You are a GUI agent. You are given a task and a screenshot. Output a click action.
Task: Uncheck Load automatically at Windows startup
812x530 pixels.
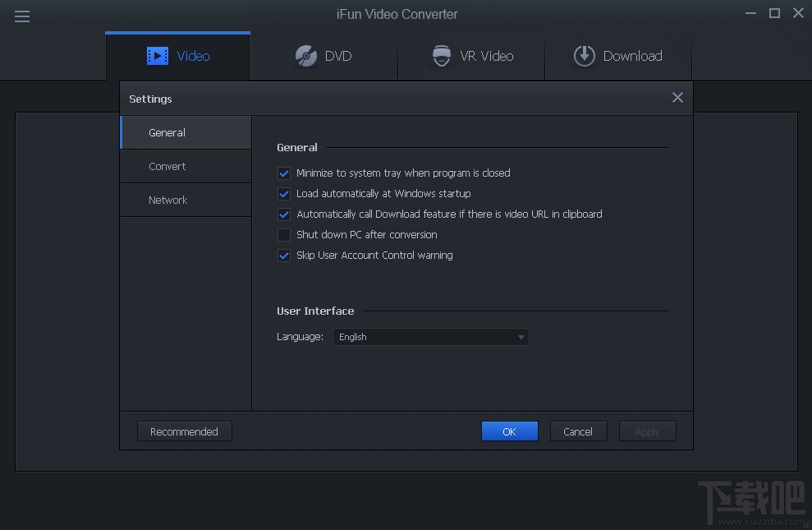click(283, 194)
